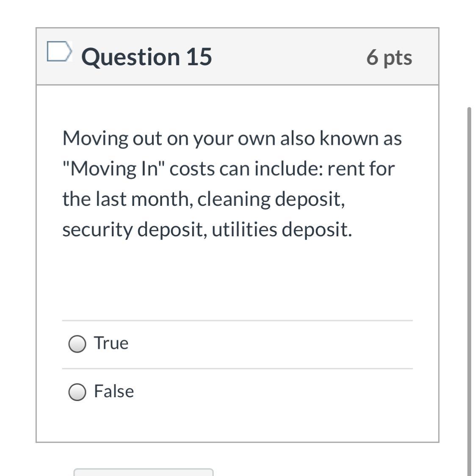Click the "6 pts" points label

[x=389, y=58]
